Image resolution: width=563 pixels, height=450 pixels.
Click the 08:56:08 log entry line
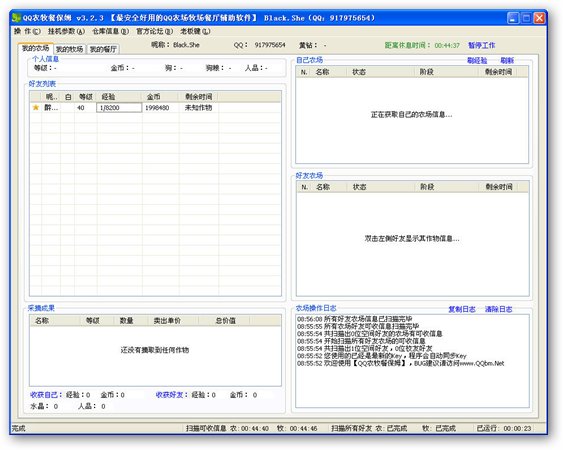coord(354,319)
